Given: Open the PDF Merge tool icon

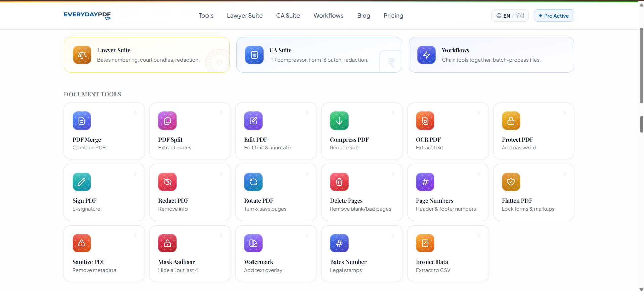Looking at the screenshot, I should (82, 121).
